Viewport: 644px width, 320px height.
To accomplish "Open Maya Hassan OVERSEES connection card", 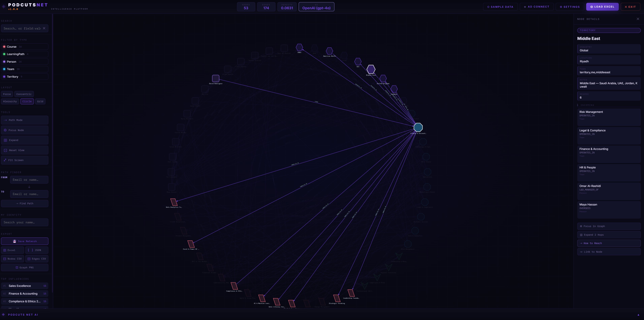I will click(x=609, y=210).
